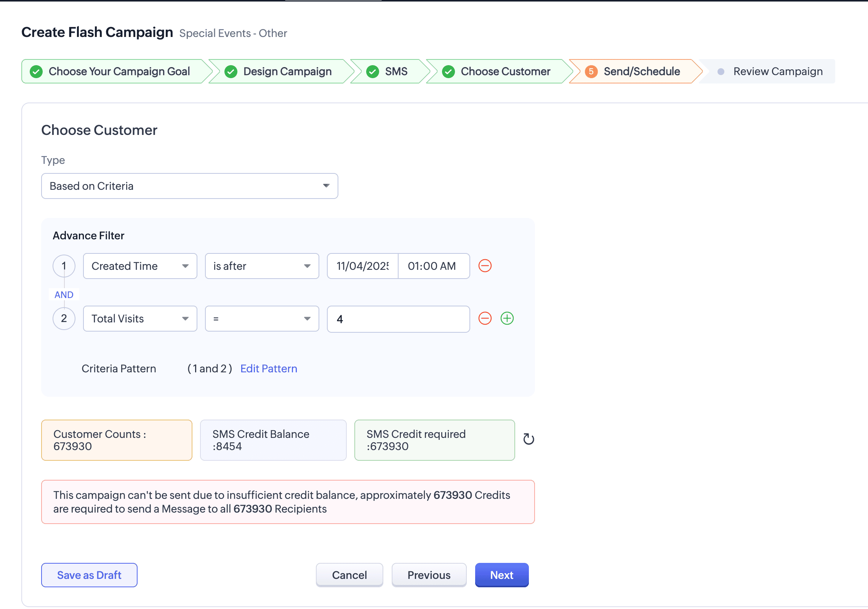Click the Previous button

tap(429, 575)
